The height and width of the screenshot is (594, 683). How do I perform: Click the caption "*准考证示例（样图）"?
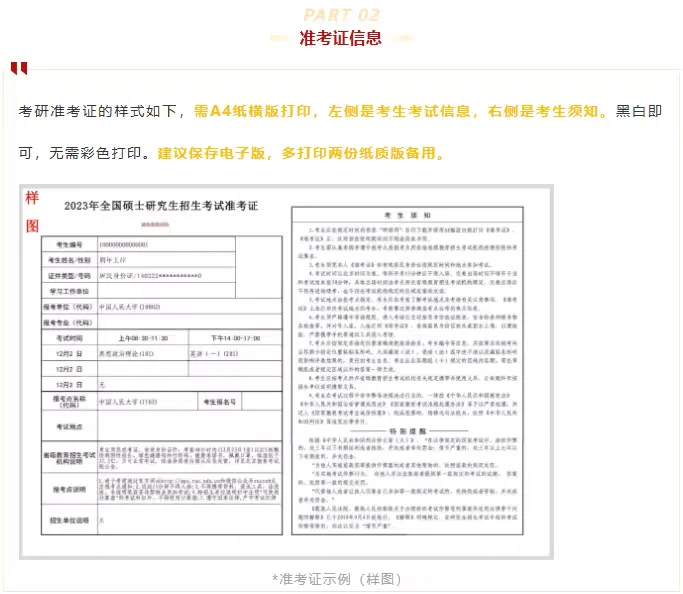tap(337, 579)
